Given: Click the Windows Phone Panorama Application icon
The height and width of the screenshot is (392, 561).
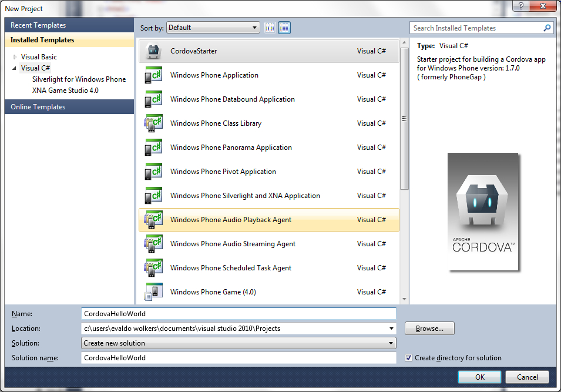Looking at the screenshot, I should (x=153, y=147).
